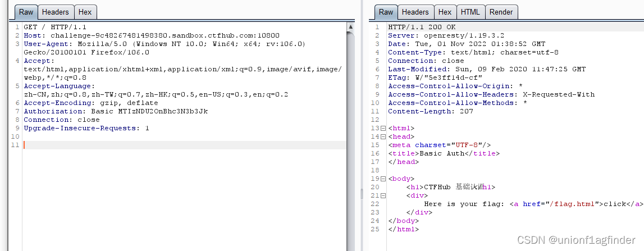Click the ETag header line

click(435, 77)
